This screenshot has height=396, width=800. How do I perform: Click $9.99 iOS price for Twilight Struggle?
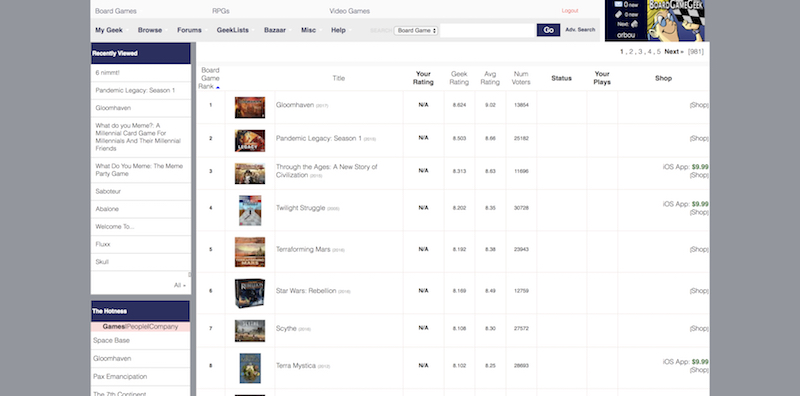pos(700,204)
